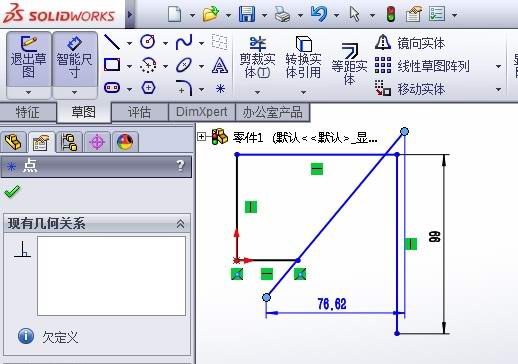The height and width of the screenshot is (364, 518).
Task: Select the lower endpoint of diagonal line
Action: pyautogui.click(x=266, y=297)
